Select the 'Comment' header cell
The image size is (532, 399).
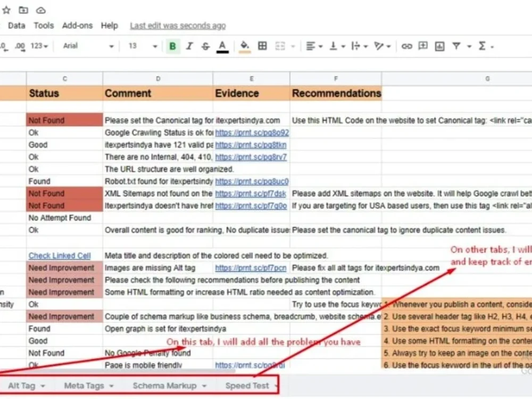coord(158,93)
